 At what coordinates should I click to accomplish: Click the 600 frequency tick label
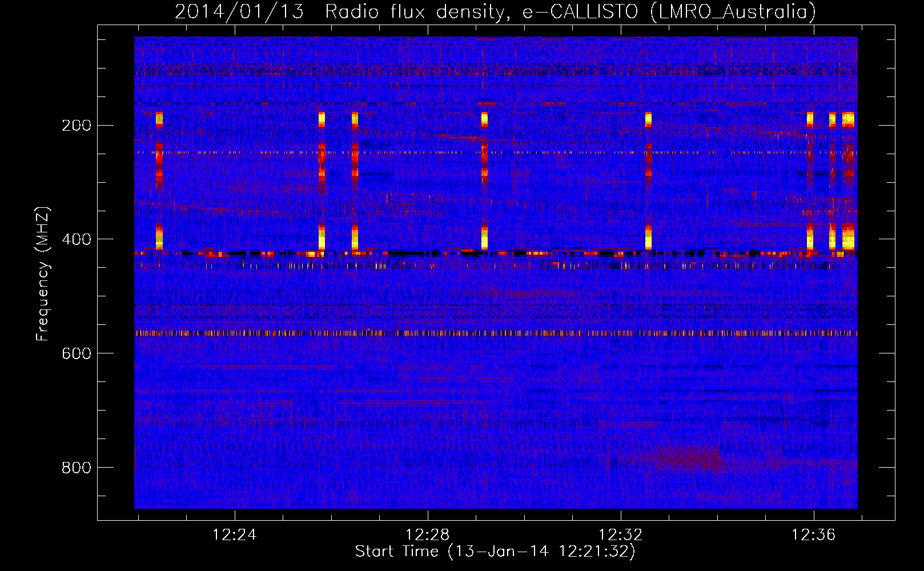point(76,354)
